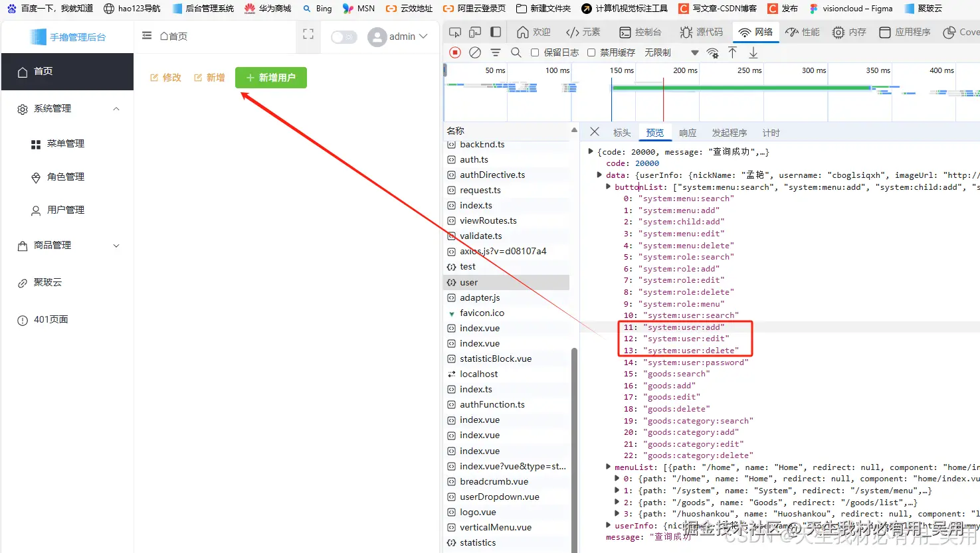Select the localhost request row
The height and width of the screenshot is (553, 980).
click(x=506, y=374)
